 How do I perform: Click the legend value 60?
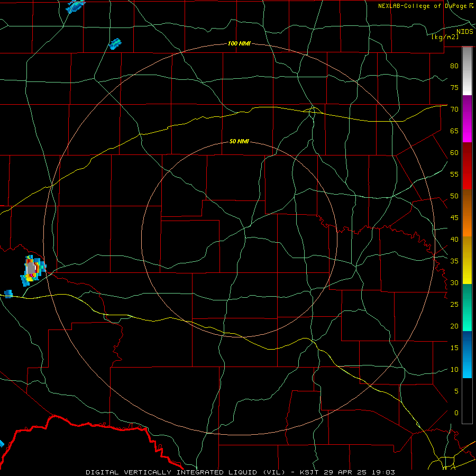point(454,153)
